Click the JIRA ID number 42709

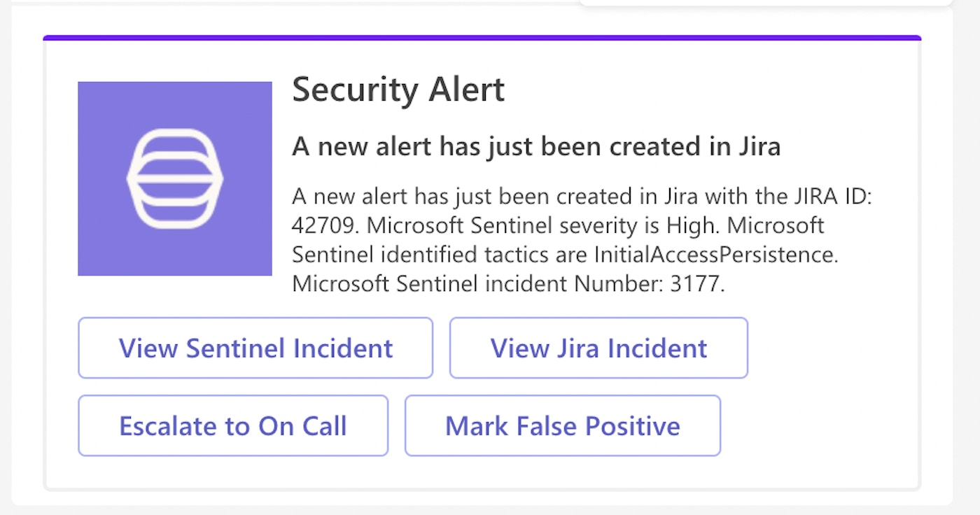[x=325, y=226]
